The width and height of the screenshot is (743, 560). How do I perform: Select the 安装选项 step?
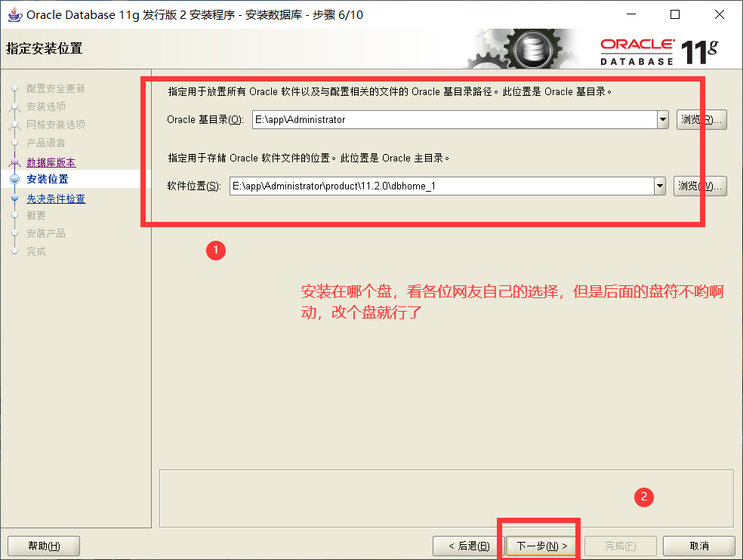pos(46,106)
